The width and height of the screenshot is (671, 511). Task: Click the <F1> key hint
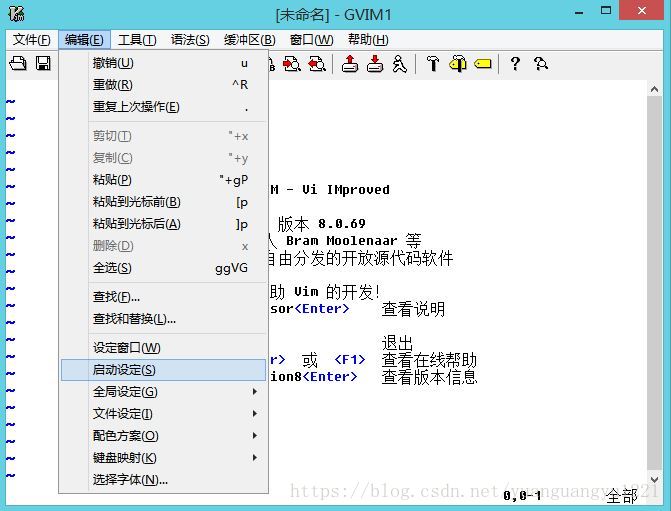[x=350, y=359]
